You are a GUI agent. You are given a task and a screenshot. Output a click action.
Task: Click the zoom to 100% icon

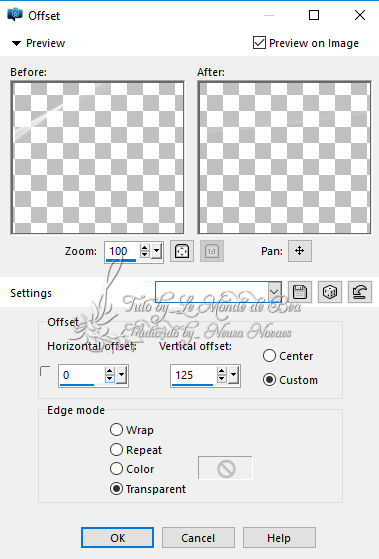pos(212,251)
